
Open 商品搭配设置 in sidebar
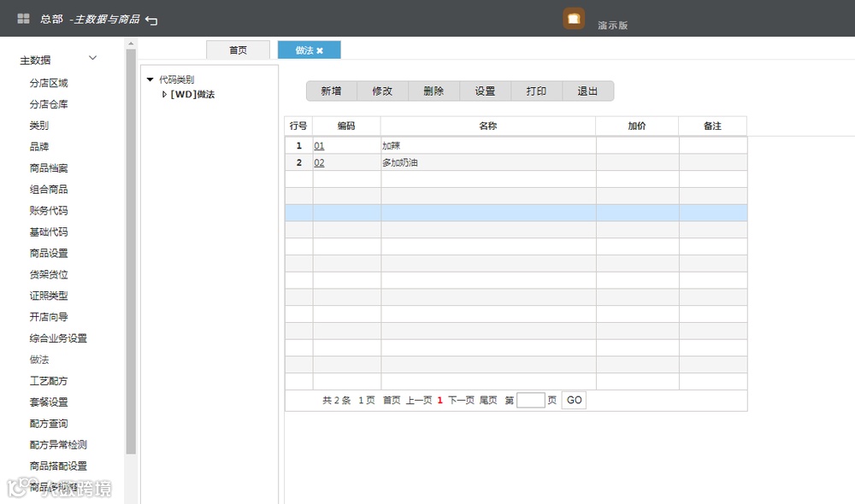pyautogui.click(x=58, y=466)
